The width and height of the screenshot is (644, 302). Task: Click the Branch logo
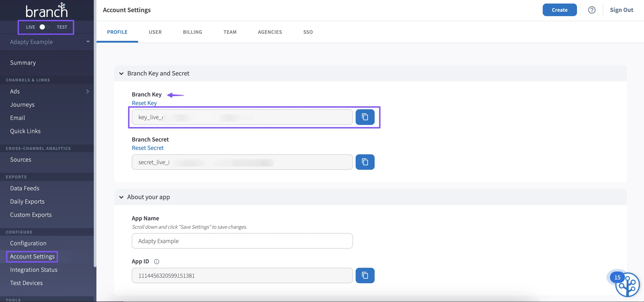coord(47,10)
